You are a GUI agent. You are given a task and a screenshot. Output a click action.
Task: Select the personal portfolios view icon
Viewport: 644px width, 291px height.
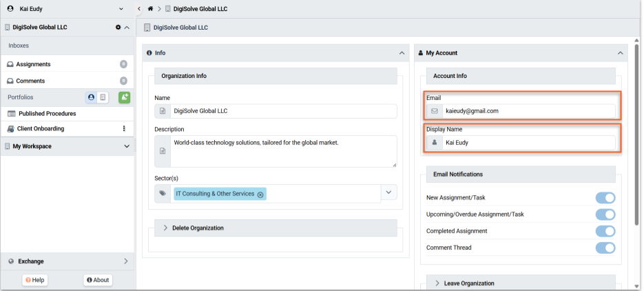(x=91, y=97)
